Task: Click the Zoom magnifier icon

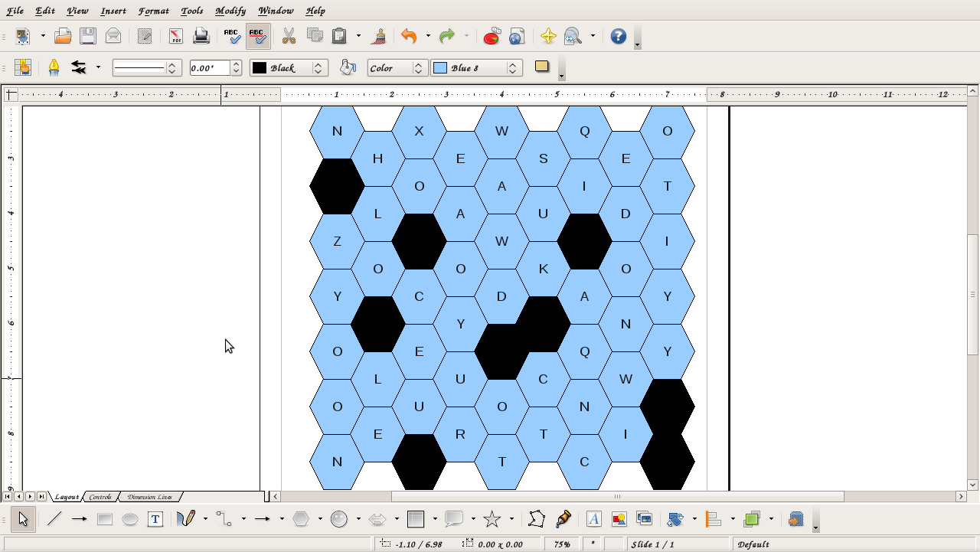Action: (x=573, y=36)
